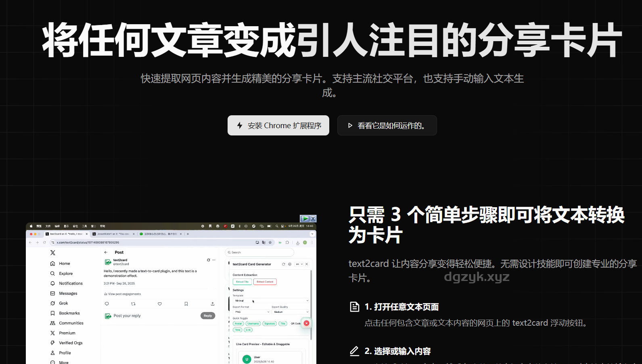
Task: Open the Export Quality Medium dropdown
Action: [x=290, y=312]
